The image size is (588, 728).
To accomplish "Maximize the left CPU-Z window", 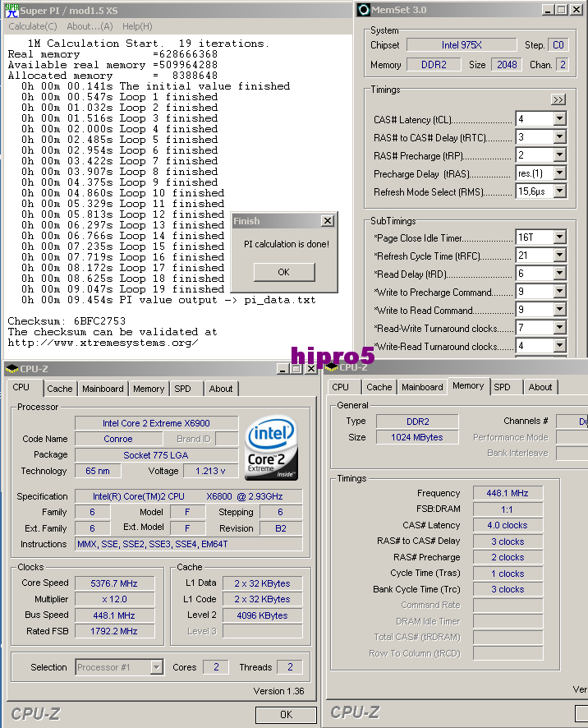I will (x=296, y=369).
